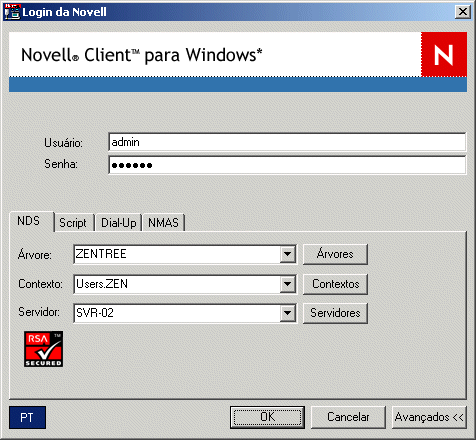The width and height of the screenshot is (476, 440).
Task: Close the Login da Novell dialog
Action: [463, 12]
